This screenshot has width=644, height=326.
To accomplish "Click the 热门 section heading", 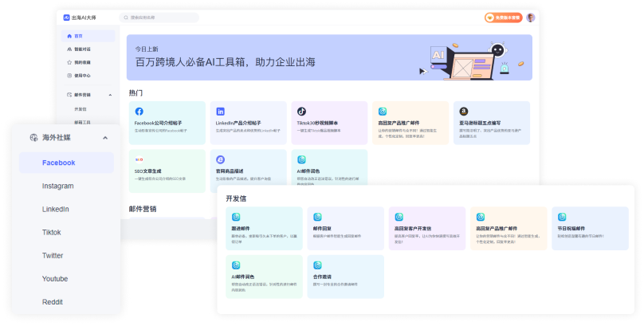I will tap(135, 93).
